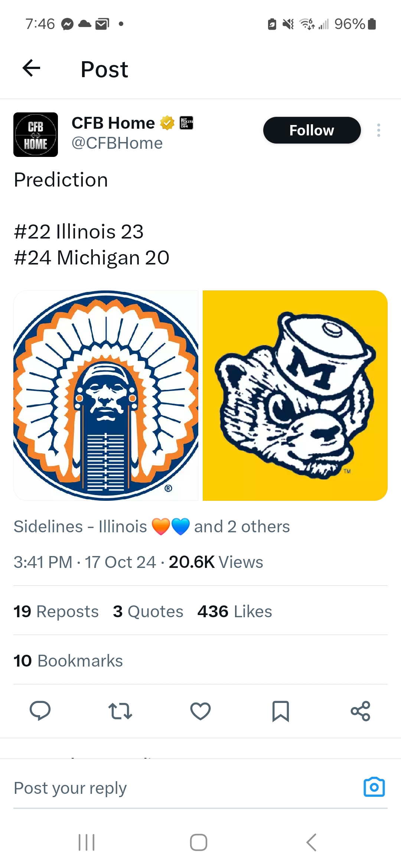The height and width of the screenshot is (868, 401).
Task: Tap the share icon
Action: (x=361, y=711)
